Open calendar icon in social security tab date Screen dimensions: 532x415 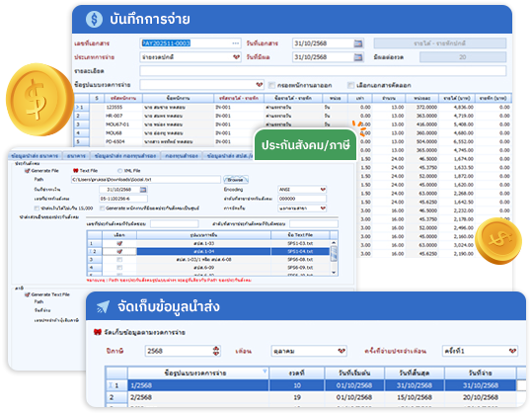click(x=143, y=190)
